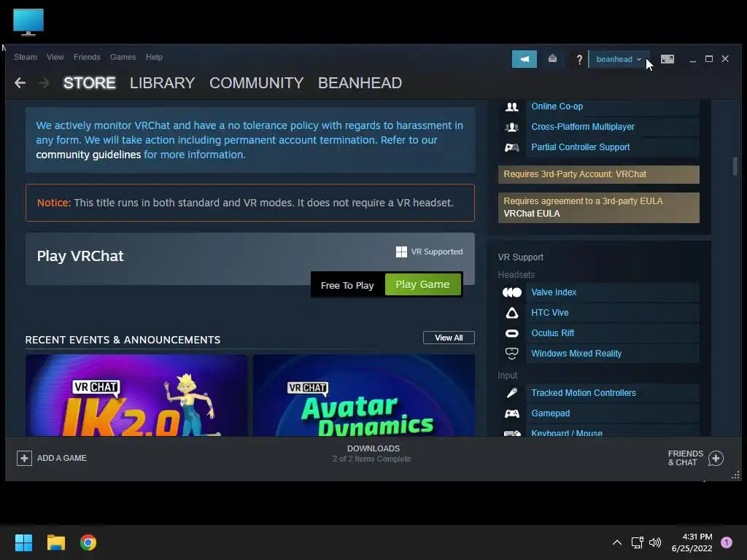Click the HTC Vive headset icon

(x=511, y=313)
